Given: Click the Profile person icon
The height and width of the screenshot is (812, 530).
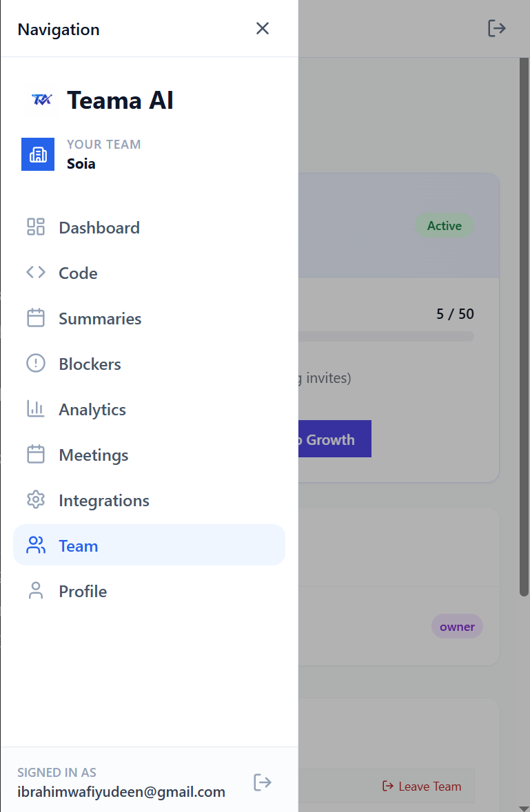Looking at the screenshot, I should point(36,591).
